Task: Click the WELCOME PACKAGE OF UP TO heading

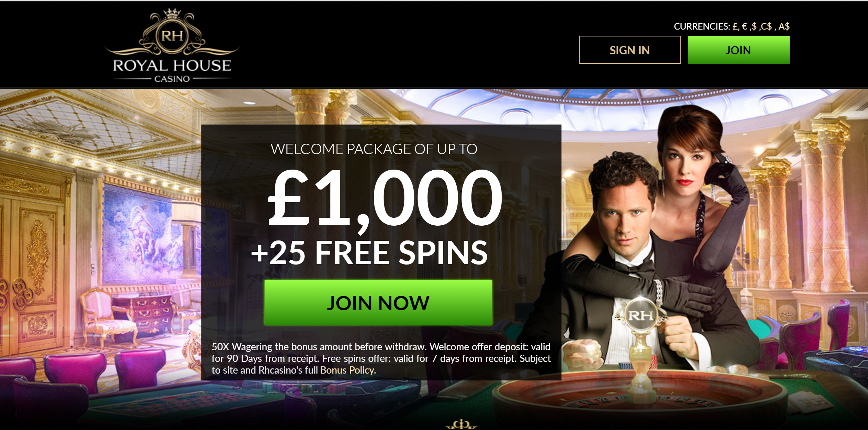Action: (374, 149)
